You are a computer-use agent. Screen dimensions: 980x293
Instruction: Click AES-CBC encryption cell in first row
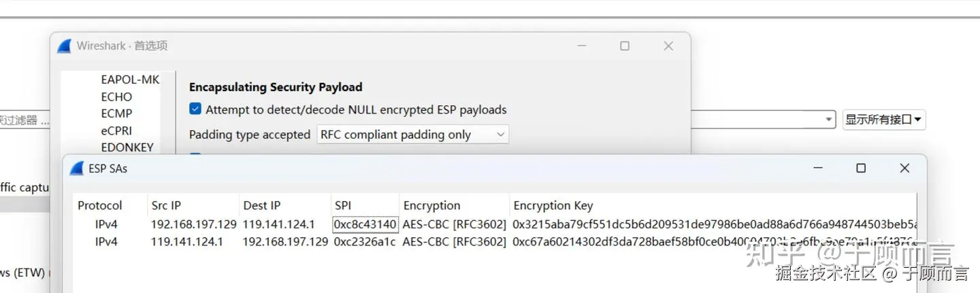click(454, 224)
